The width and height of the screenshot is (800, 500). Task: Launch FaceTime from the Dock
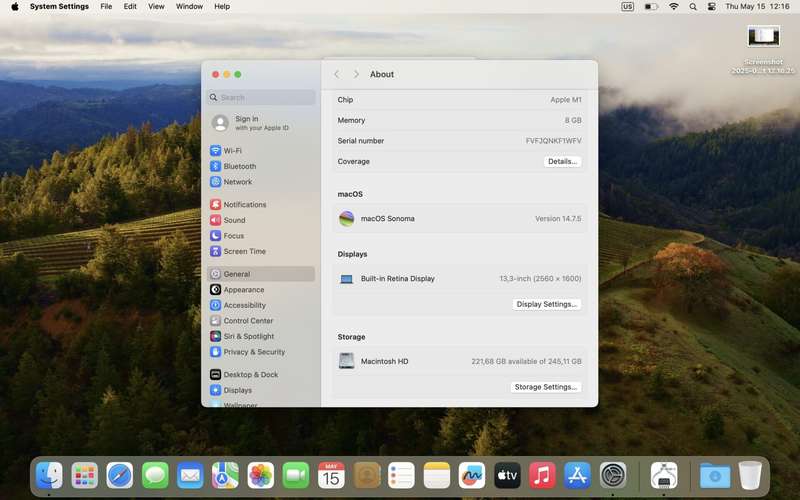(296, 476)
